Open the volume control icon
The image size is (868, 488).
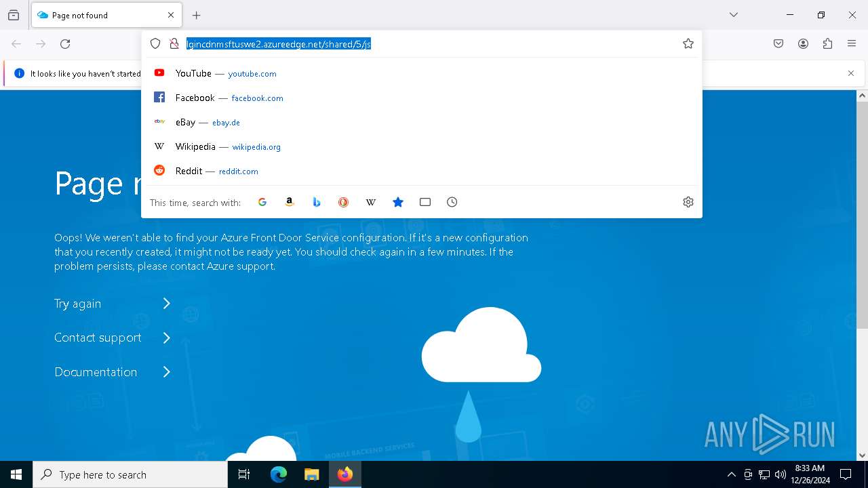(781, 474)
